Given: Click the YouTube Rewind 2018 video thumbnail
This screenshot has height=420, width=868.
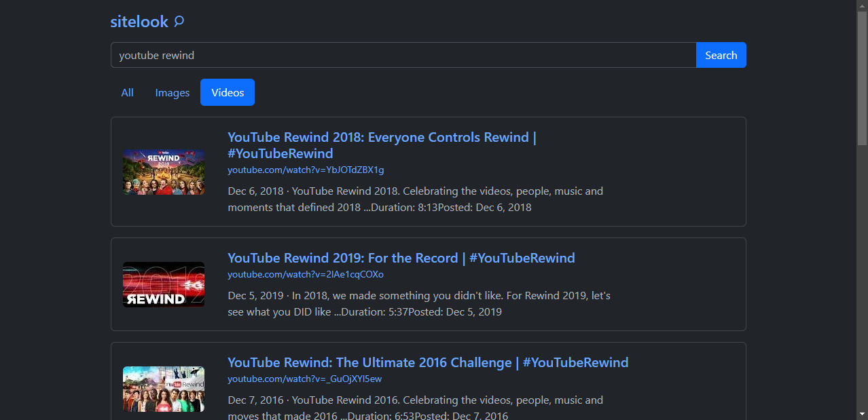Looking at the screenshot, I should point(164,172).
